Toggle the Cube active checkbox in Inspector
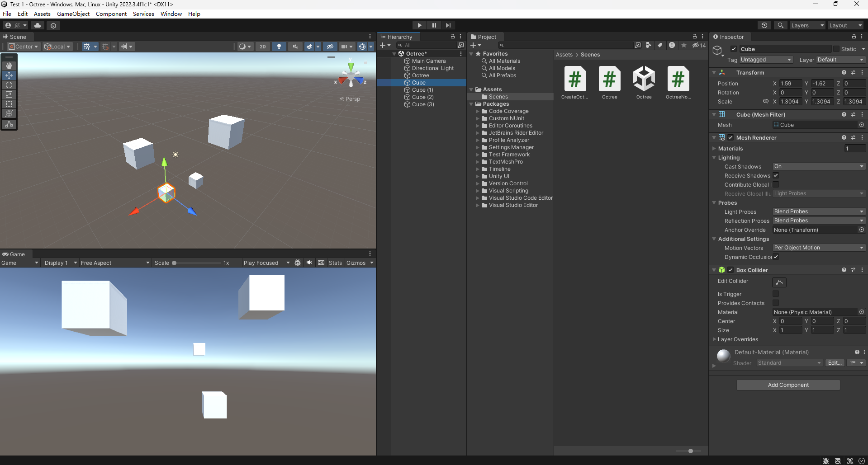This screenshot has width=868, height=465. [734, 49]
